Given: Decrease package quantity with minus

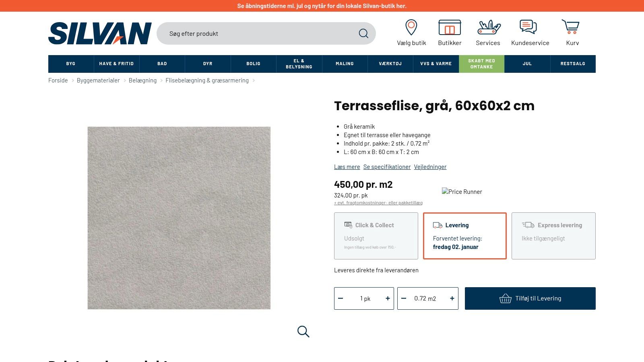Looking at the screenshot, I should tap(341, 298).
